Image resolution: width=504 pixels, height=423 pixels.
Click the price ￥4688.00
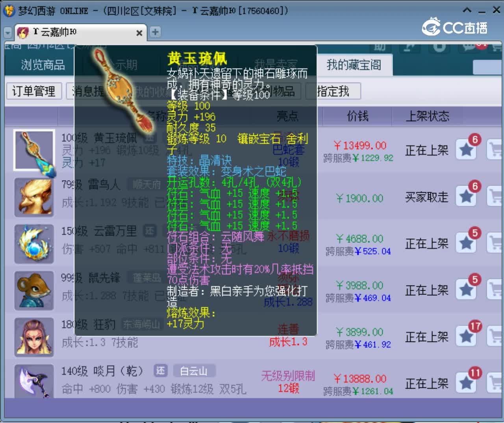360,239
